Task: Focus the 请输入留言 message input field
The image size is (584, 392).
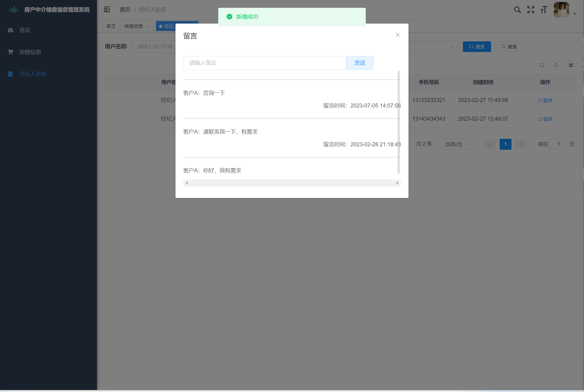Action: click(264, 63)
